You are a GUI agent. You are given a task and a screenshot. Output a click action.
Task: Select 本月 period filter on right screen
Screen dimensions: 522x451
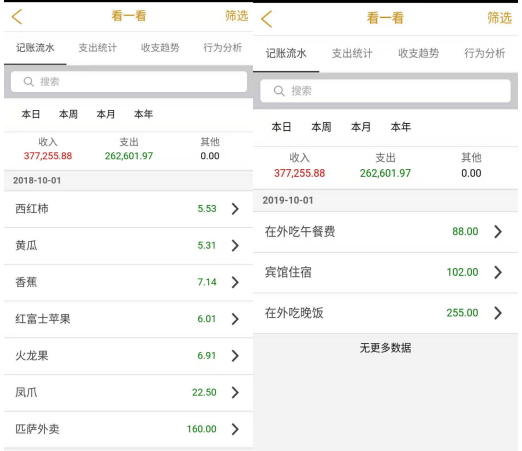pos(361,127)
